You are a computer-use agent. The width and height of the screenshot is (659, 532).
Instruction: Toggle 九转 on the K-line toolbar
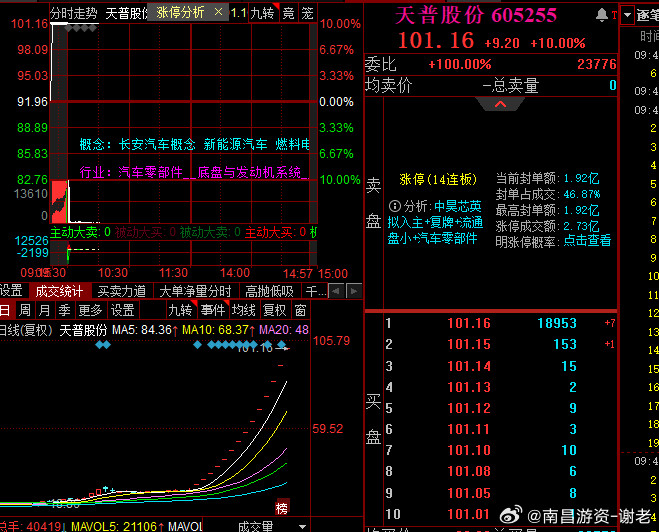182,310
